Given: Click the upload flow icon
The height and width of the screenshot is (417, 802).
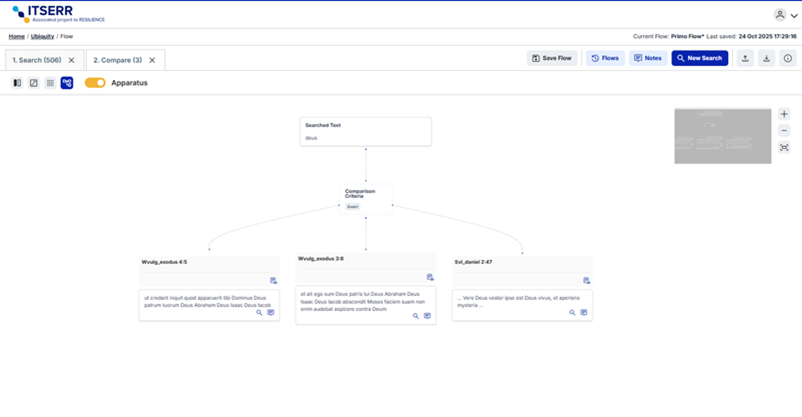Looking at the screenshot, I should tap(745, 58).
